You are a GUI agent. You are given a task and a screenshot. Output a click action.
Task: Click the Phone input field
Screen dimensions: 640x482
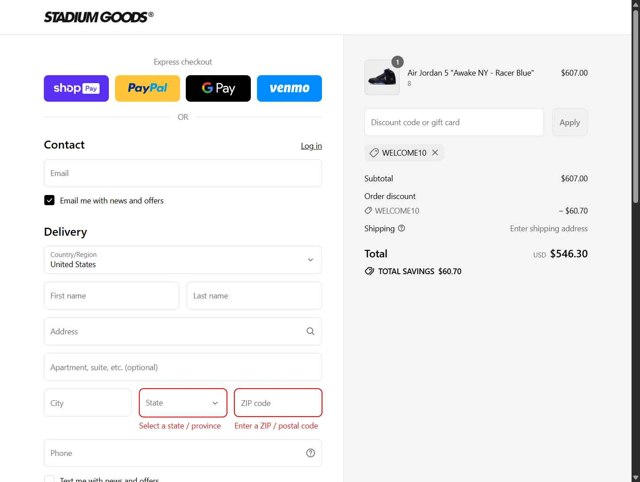(x=183, y=453)
